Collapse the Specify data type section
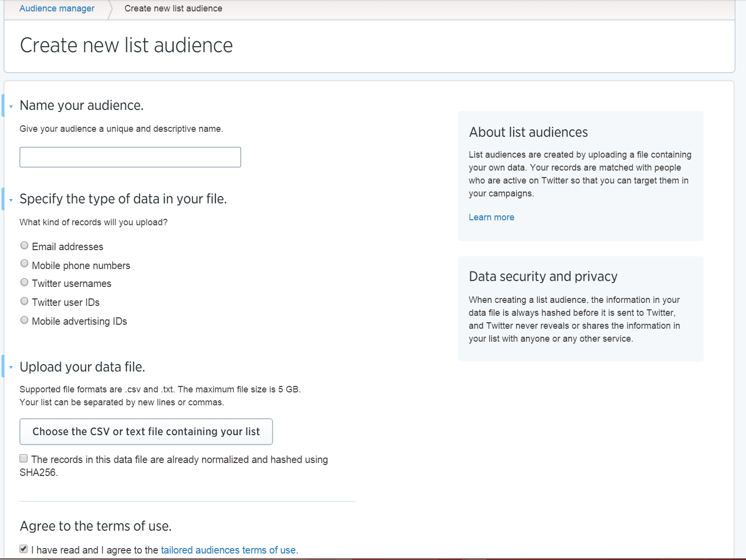Screen dimensions: 746x560 tap(11, 200)
